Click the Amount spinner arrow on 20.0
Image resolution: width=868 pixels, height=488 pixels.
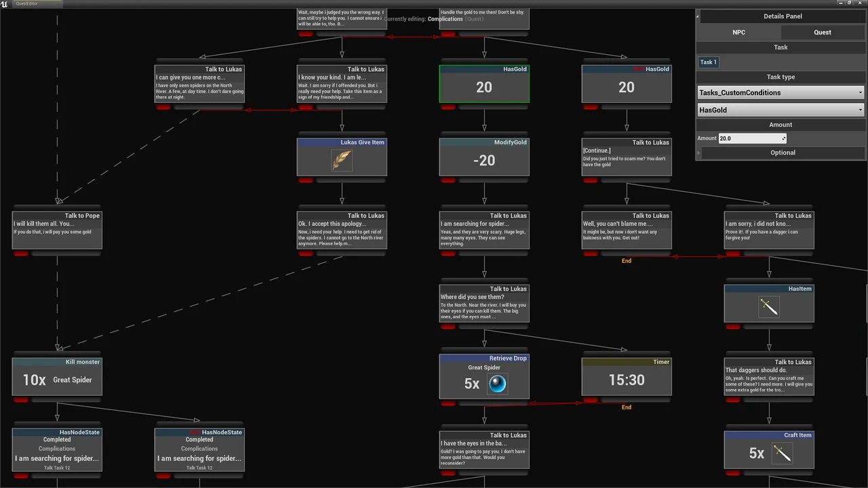point(784,138)
